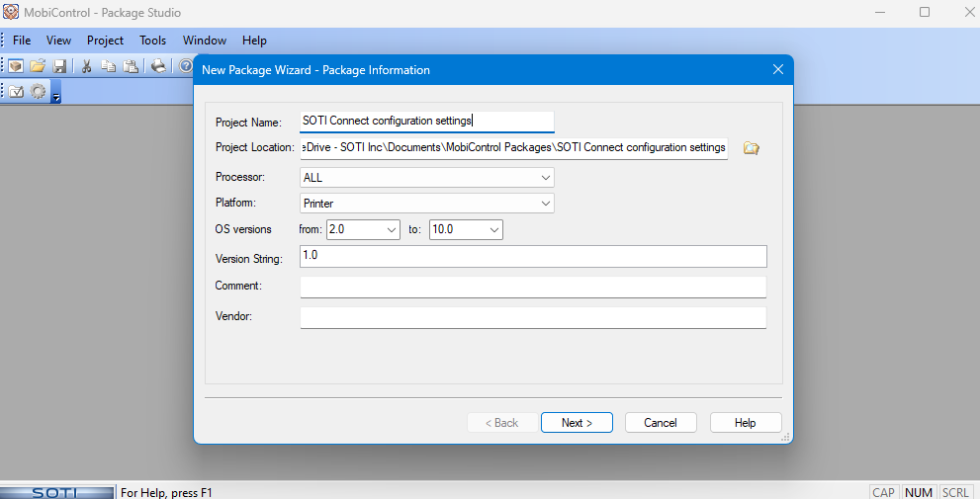This screenshot has height=499, width=980.
Task: Click the Open folder toolbar icon
Action: tap(38, 66)
